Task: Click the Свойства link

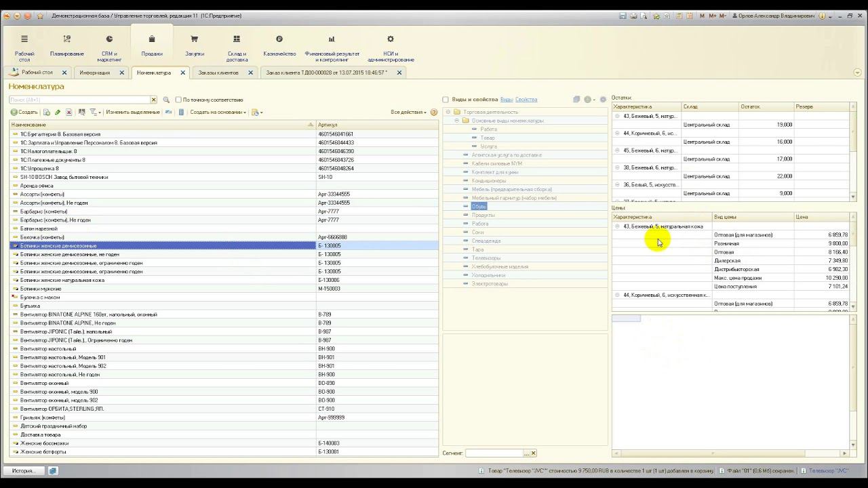Action: 526,100
